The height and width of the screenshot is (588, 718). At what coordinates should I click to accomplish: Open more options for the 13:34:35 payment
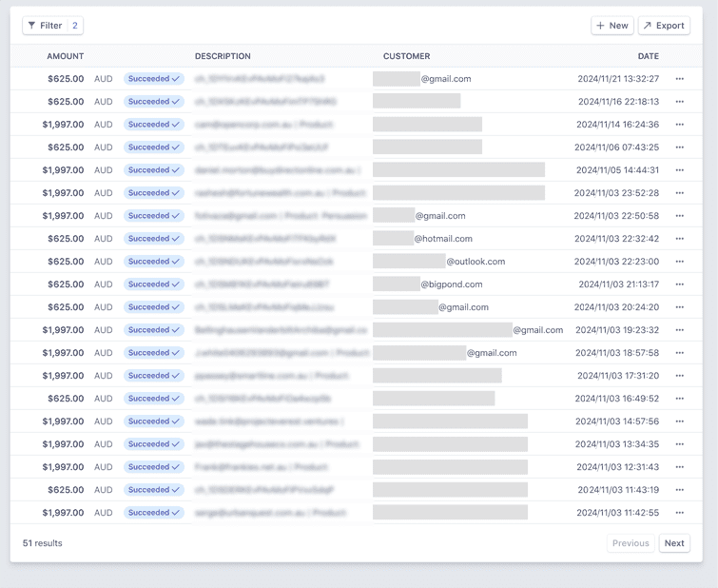[680, 444]
